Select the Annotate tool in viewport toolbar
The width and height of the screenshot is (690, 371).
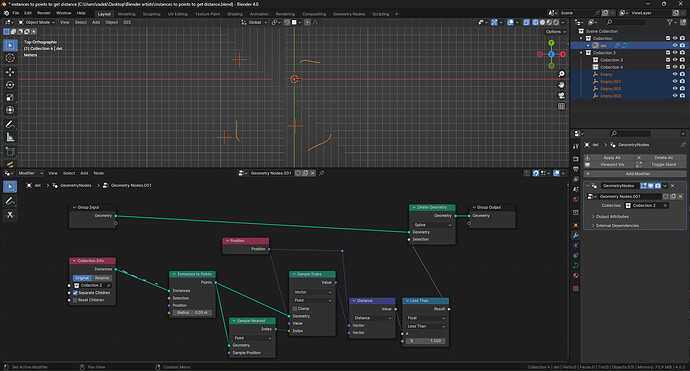click(10, 125)
